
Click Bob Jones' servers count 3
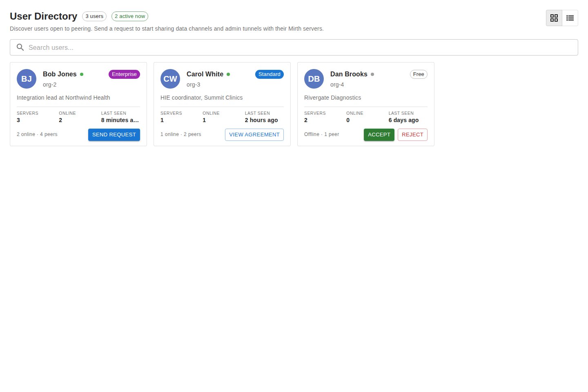pyautogui.click(x=18, y=120)
